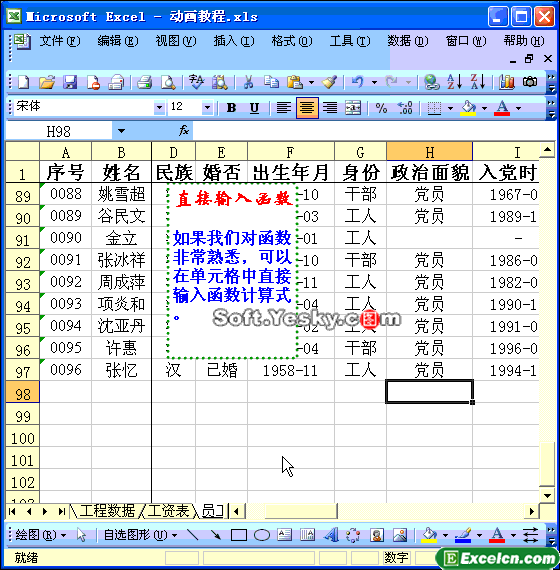Draw a line with the Line tool
The image size is (560, 570).
coord(192,535)
